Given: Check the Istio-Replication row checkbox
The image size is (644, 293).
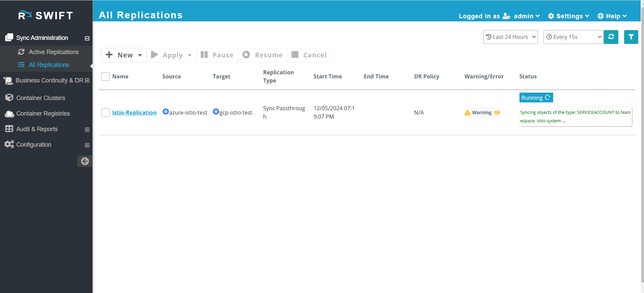Looking at the screenshot, I should (105, 113).
